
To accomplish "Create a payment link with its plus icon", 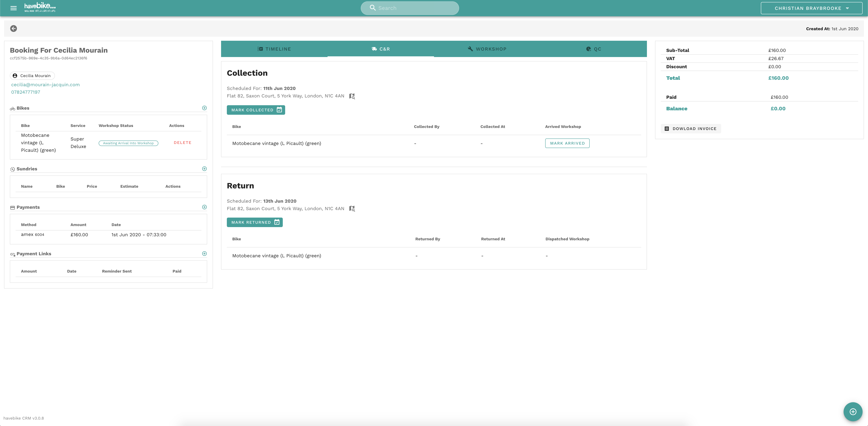I will pyautogui.click(x=204, y=254).
